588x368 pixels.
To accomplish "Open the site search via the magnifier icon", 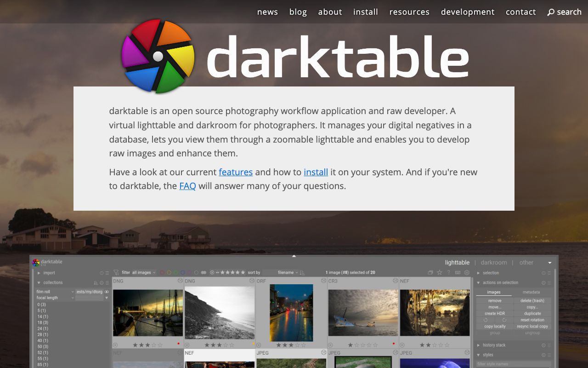I will point(551,12).
